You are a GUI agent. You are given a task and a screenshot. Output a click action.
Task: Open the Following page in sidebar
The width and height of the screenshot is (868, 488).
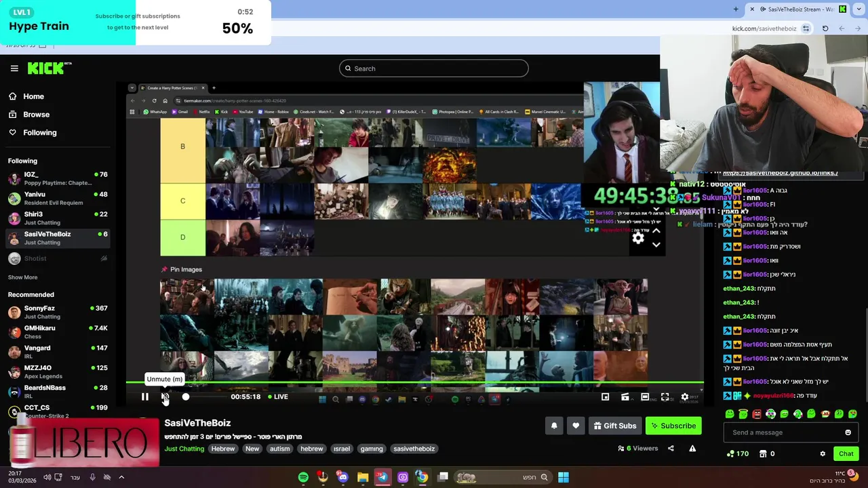(39, 132)
